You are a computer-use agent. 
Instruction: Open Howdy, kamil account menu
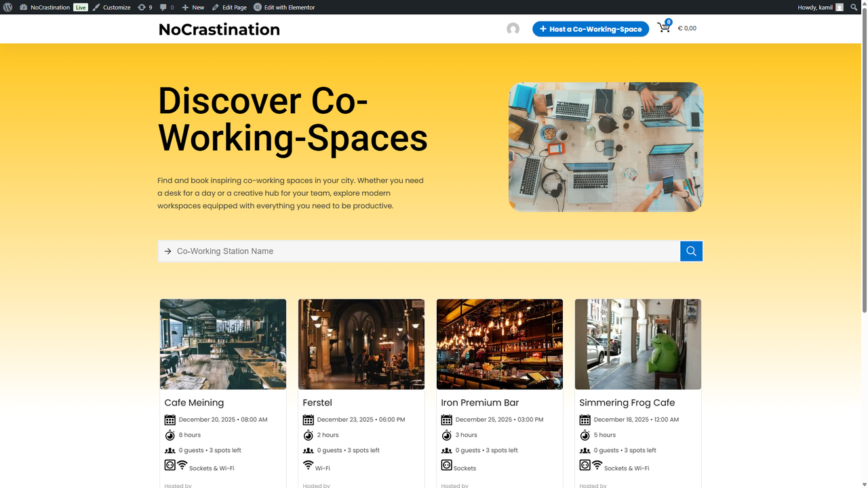click(x=821, y=7)
